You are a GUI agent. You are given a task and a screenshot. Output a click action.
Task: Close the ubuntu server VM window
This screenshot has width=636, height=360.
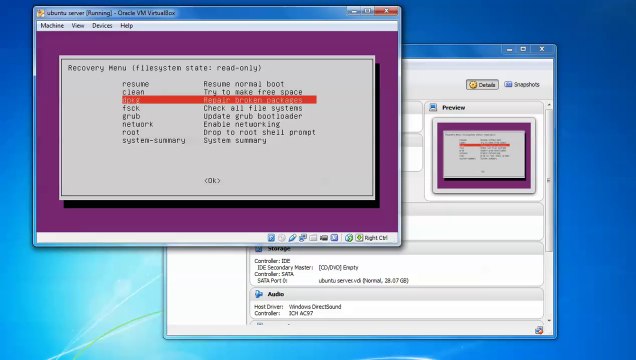click(x=386, y=11)
